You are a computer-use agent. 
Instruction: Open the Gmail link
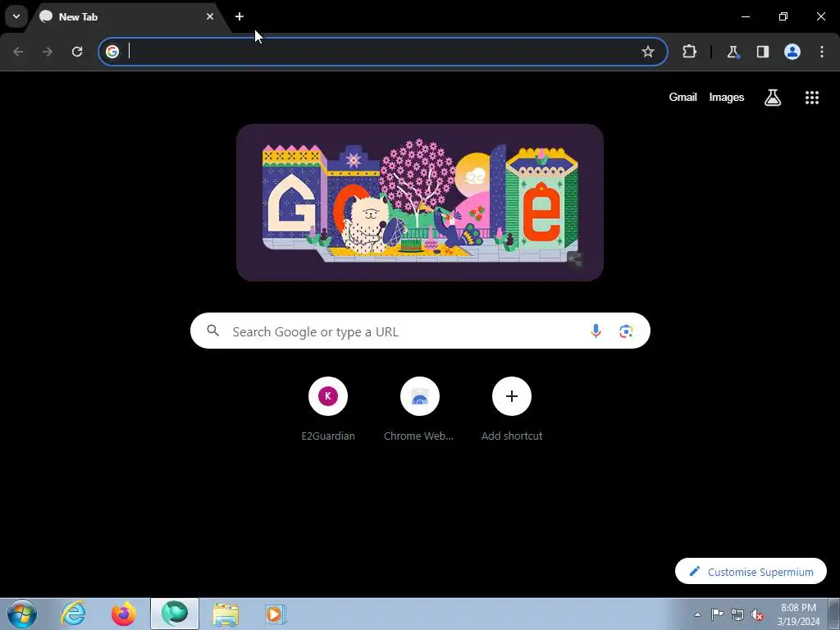tap(682, 97)
